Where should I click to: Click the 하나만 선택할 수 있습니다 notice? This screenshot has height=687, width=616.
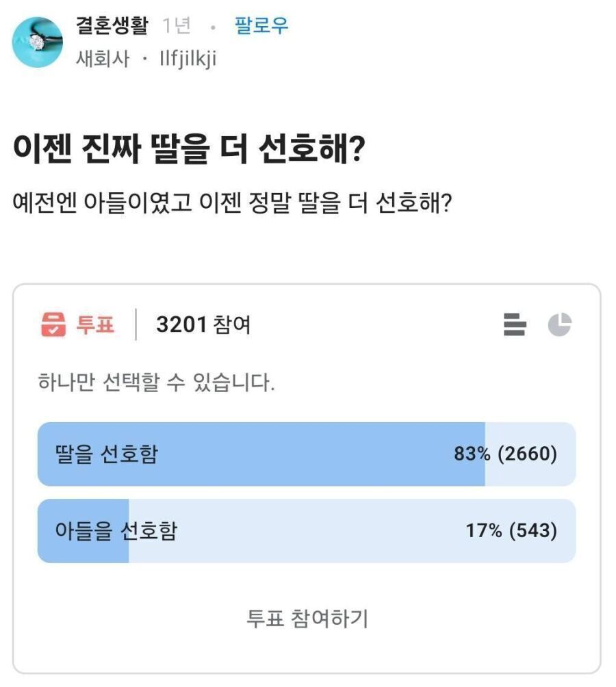click(x=157, y=383)
